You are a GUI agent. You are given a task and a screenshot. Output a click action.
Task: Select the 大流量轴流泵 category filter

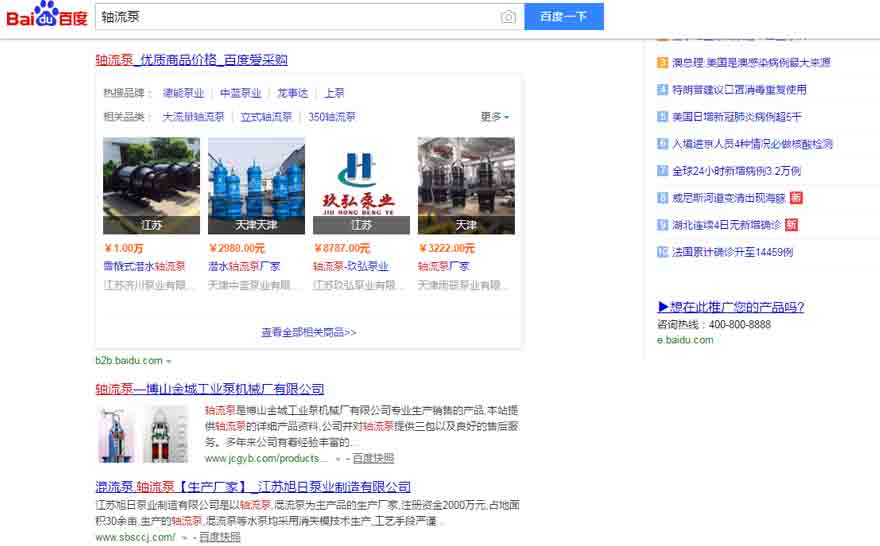click(x=193, y=117)
